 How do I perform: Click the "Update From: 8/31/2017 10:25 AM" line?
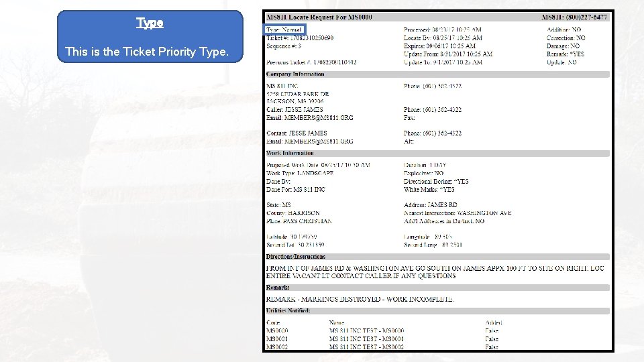click(x=447, y=54)
